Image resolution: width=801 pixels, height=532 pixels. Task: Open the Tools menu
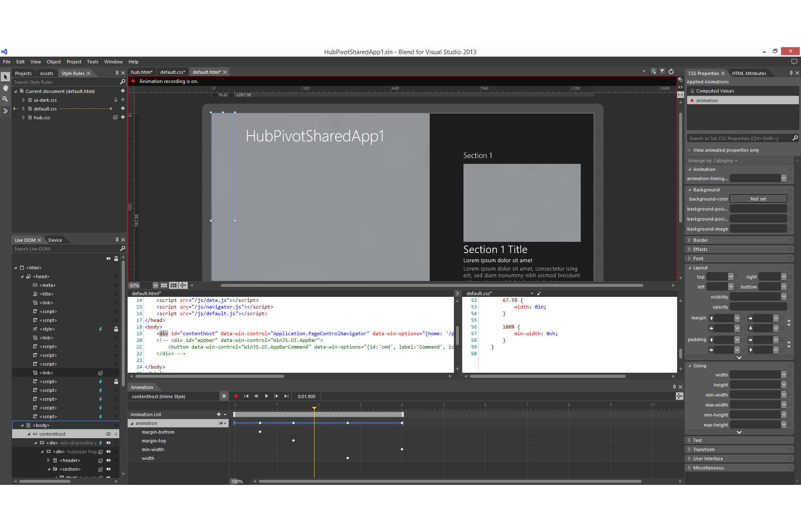click(93, 62)
